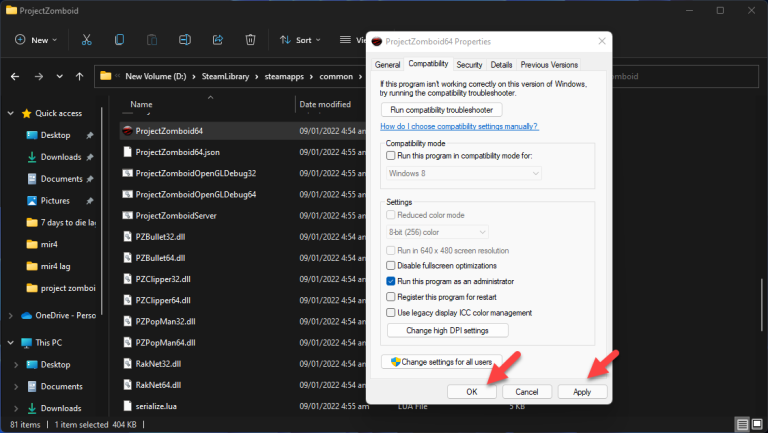768x433 pixels.
Task: Switch to the Security tab
Action: [x=469, y=65]
